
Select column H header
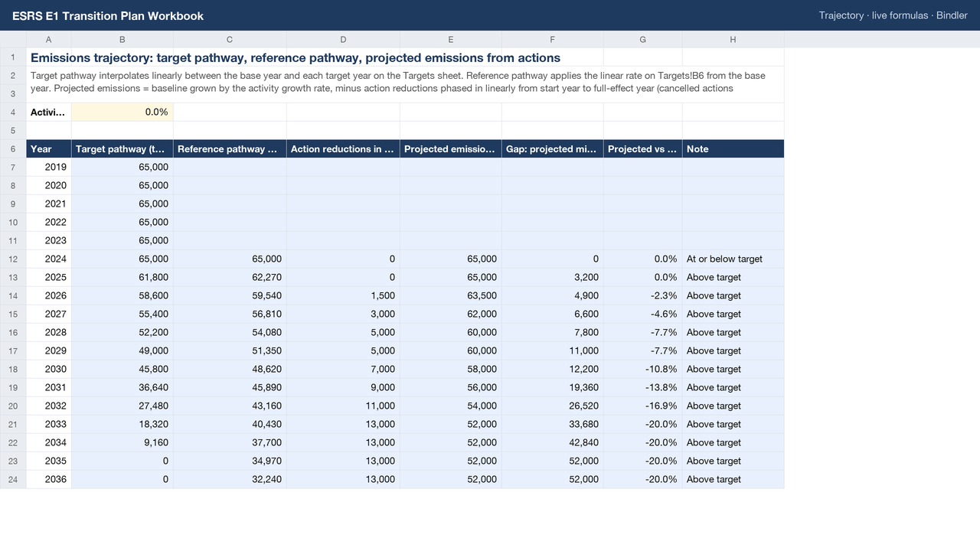[x=733, y=39]
